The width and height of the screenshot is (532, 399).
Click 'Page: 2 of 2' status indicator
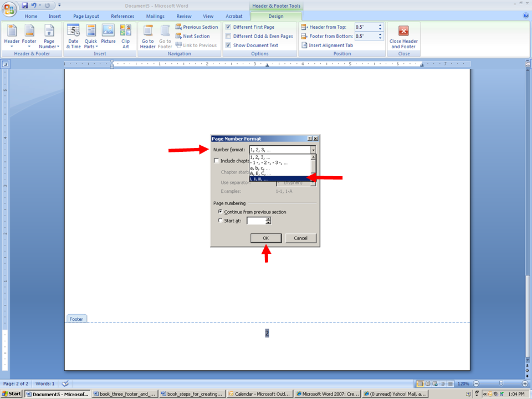(x=16, y=383)
